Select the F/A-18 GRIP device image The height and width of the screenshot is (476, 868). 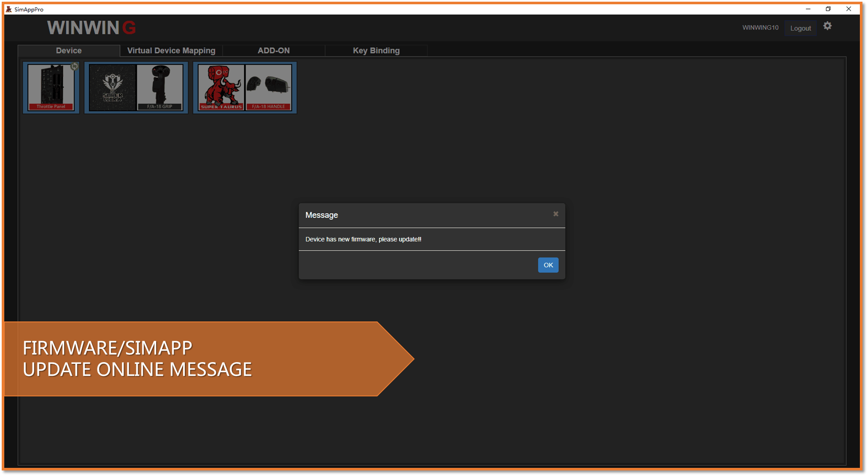click(x=160, y=87)
